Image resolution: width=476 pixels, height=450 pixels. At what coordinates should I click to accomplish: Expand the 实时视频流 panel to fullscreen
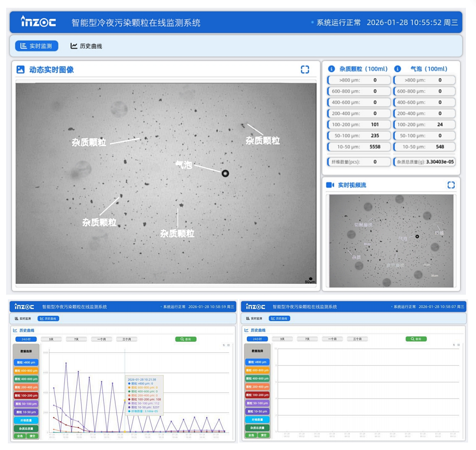tap(450, 185)
